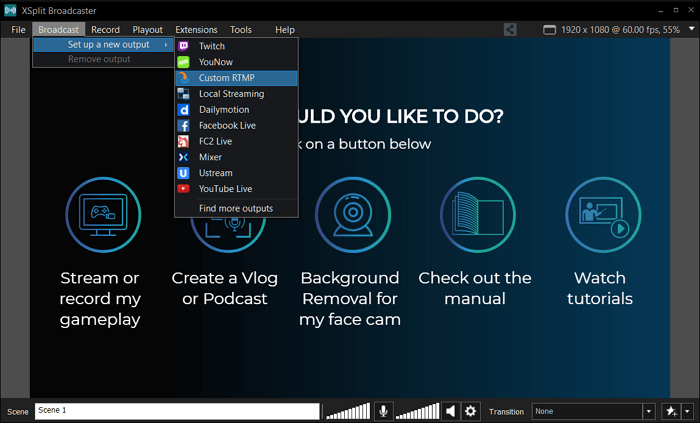This screenshot has width=700, height=423.
Task: Select the Mixer label
Action: [210, 157]
